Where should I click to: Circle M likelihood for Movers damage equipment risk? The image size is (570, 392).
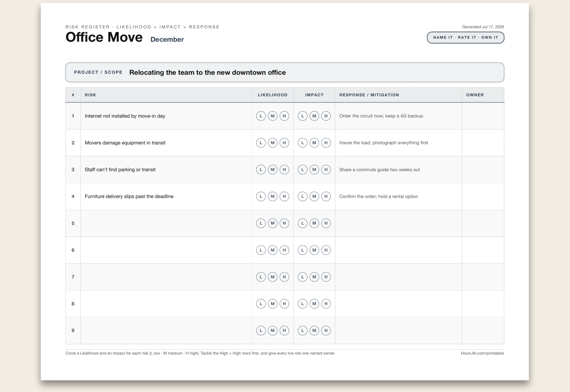point(273,143)
